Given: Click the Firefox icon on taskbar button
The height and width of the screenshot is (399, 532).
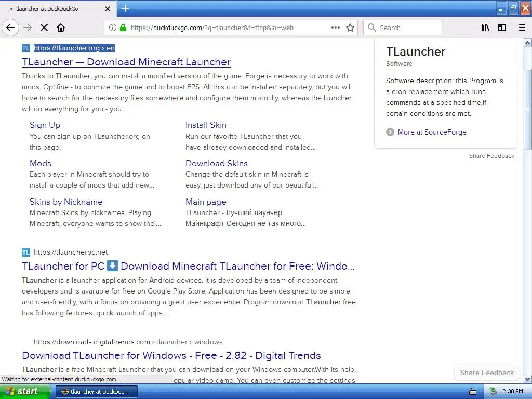Looking at the screenshot, I should click(x=64, y=392).
